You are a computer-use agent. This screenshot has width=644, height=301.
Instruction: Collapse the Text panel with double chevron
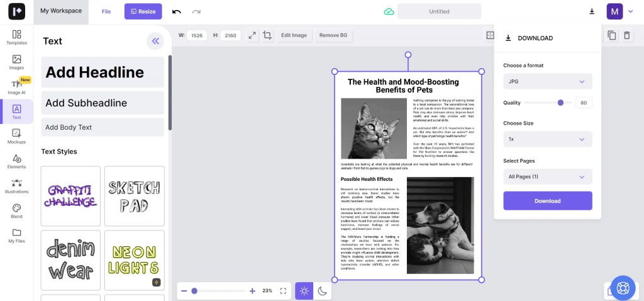pos(155,41)
